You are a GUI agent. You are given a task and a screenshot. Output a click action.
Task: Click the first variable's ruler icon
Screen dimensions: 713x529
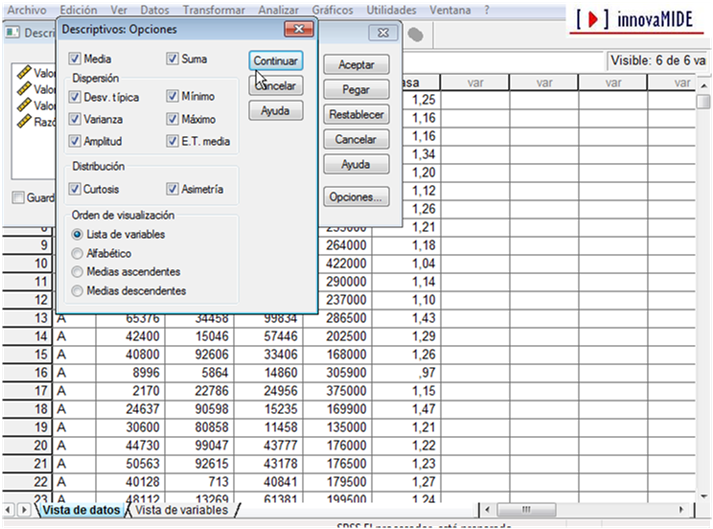coord(25,73)
